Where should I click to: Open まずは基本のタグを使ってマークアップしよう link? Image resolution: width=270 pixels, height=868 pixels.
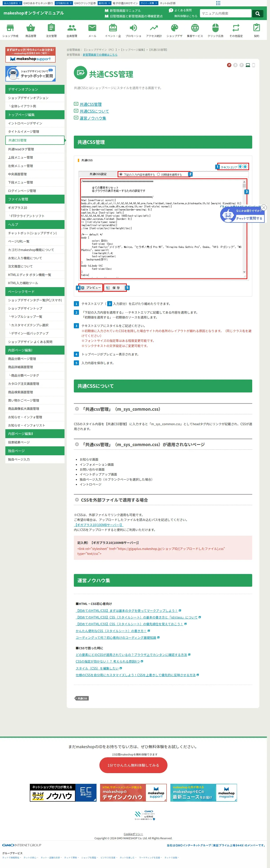127,611
